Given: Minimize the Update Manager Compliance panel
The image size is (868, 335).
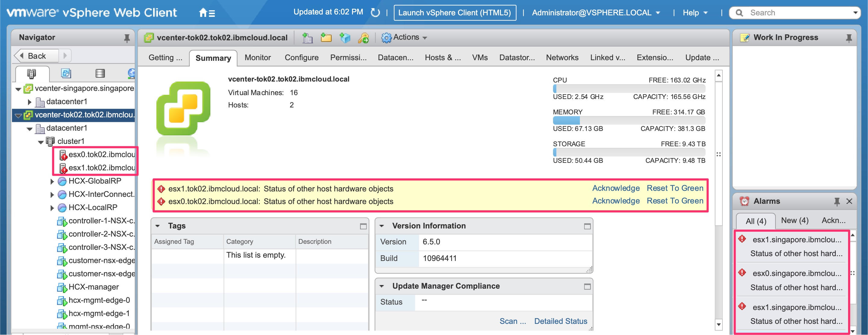Looking at the screenshot, I should pyautogui.click(x=587, y=287).
